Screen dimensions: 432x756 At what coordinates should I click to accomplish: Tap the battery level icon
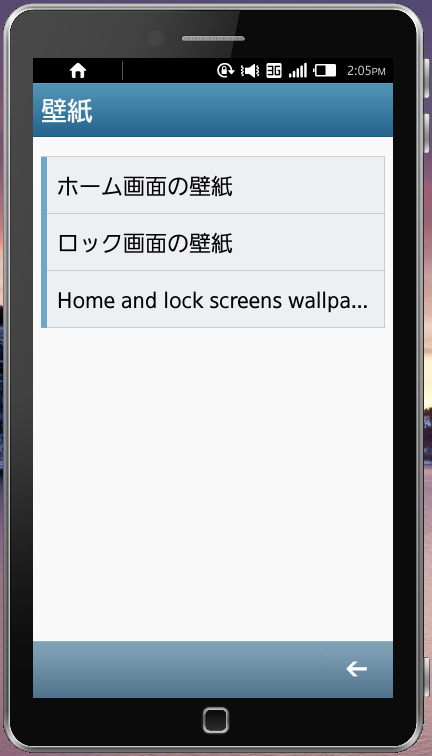click(325, 71)
